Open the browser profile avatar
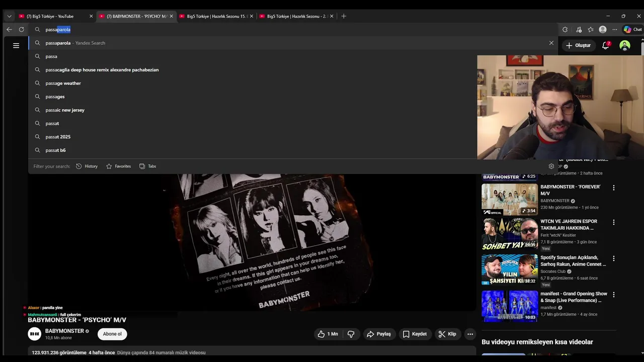This screenshot has height=362, width=644. click(x=603, y=30)
